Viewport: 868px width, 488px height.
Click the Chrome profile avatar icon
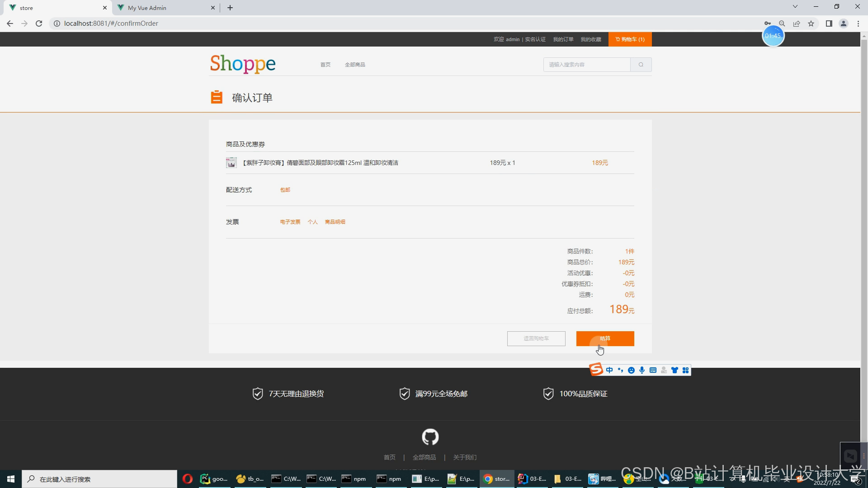pos(843,23)
